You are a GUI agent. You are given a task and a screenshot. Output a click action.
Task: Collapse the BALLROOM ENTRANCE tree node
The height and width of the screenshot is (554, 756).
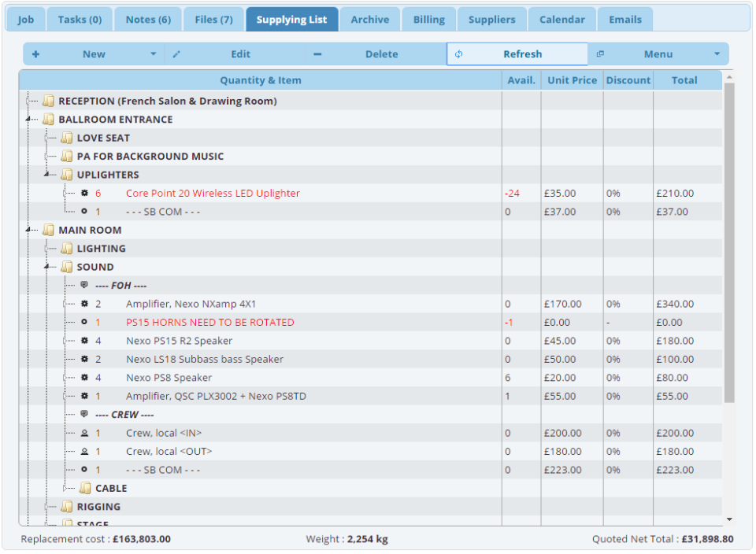(28, 119)
